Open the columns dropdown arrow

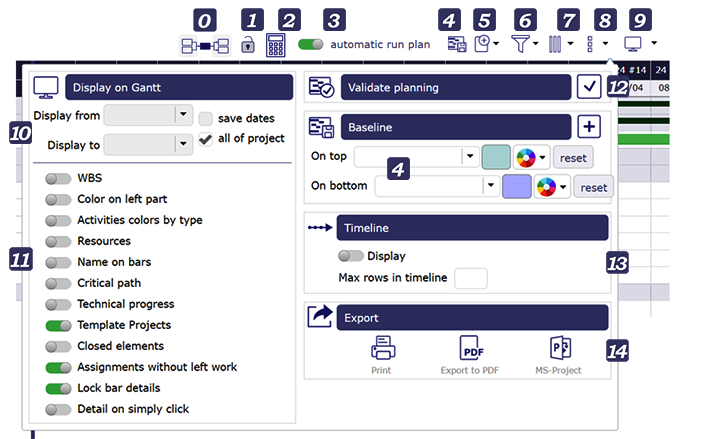570,44
